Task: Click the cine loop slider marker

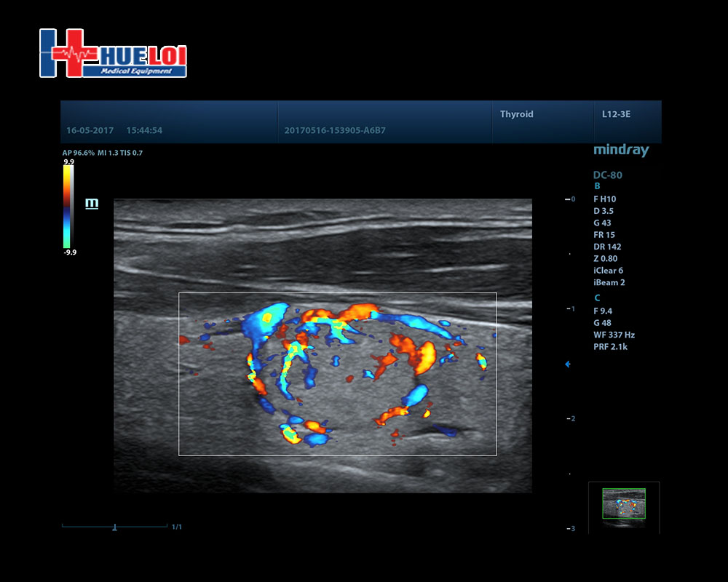Action: 114,527
